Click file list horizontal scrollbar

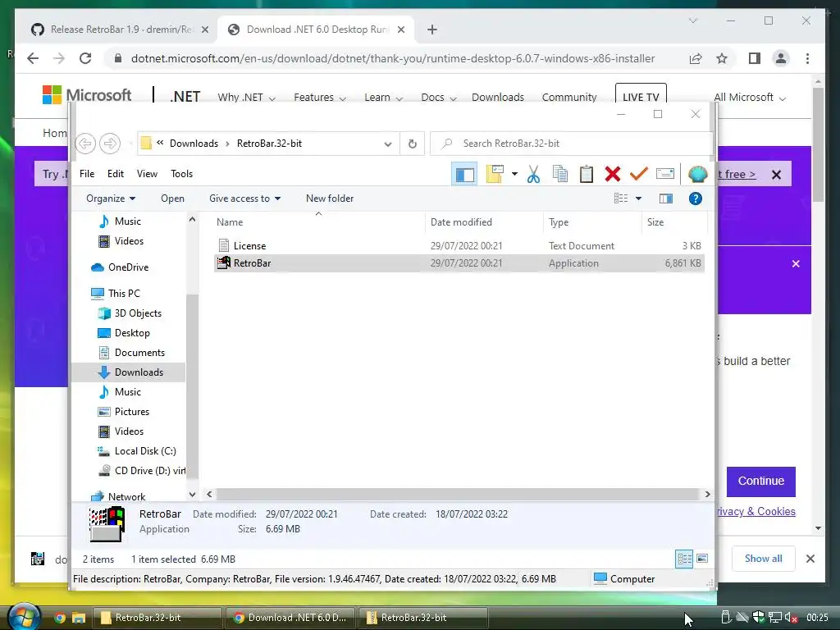pyautogui.click(x=458, y=495)
